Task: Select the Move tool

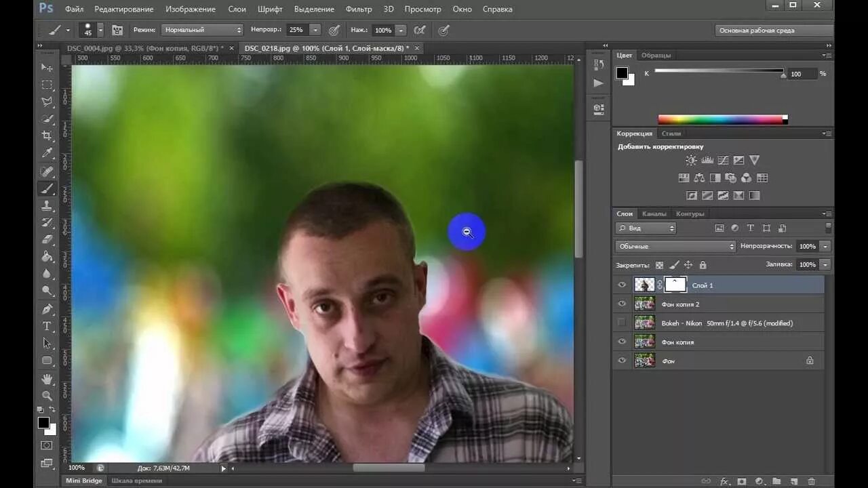Action: pos(47,67)
